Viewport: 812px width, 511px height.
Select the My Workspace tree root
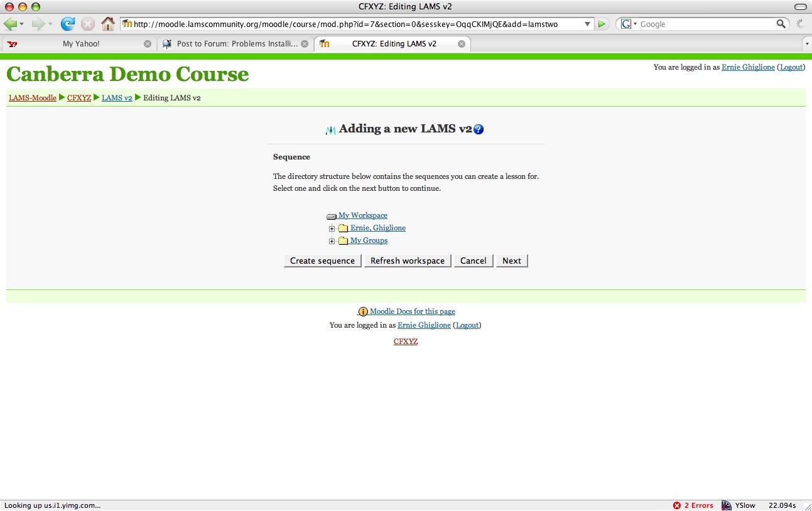[x=362, y=215]
